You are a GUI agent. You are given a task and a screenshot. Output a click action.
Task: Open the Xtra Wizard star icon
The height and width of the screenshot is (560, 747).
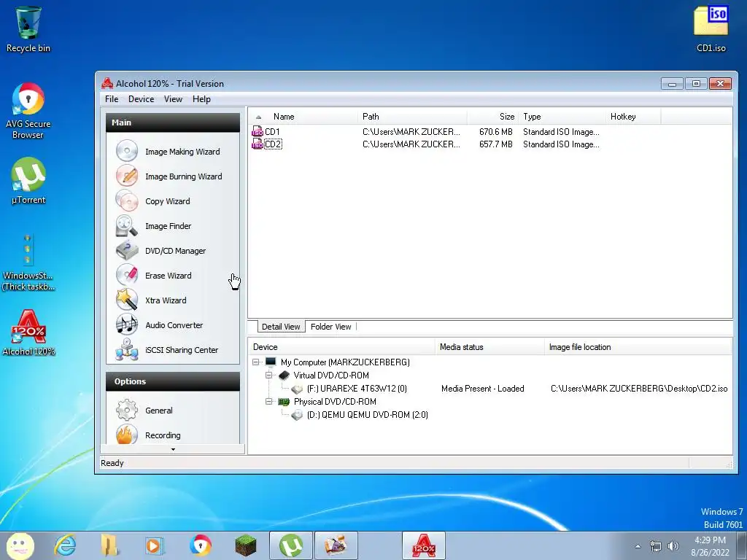tap(127, 300)
